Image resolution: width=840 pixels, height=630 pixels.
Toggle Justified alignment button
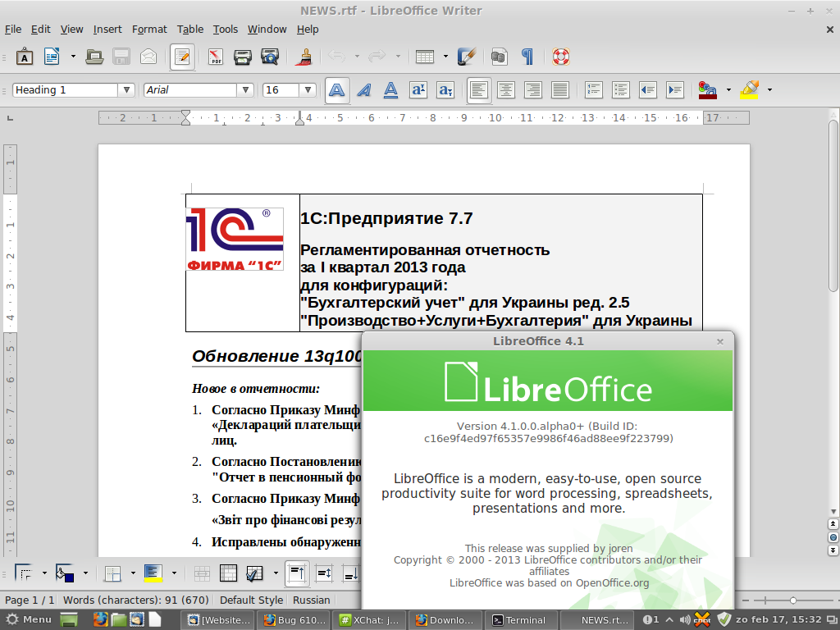tap(560, 90)
